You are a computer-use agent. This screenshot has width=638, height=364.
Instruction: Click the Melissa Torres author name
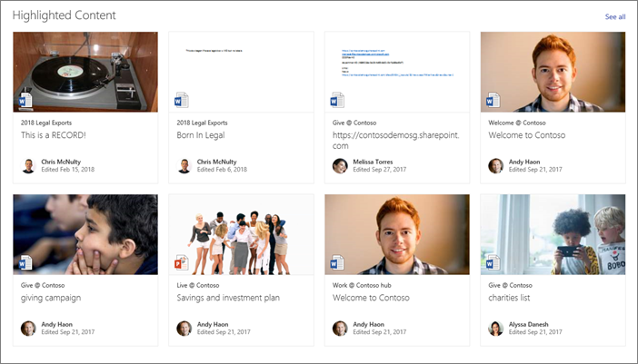(x=373, y=162)
